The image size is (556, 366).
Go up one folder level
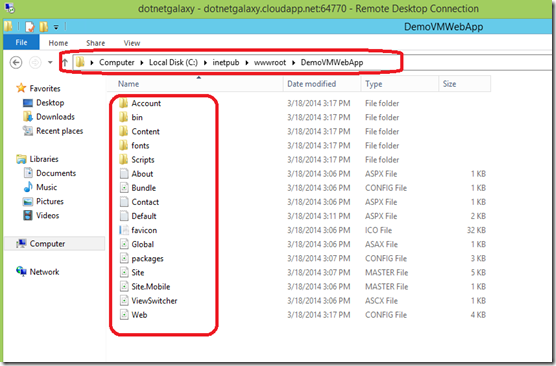tap(65, 62)
